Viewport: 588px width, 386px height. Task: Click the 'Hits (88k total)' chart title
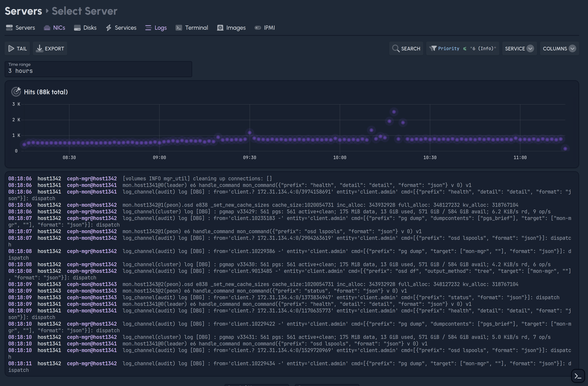coord(46,92)
